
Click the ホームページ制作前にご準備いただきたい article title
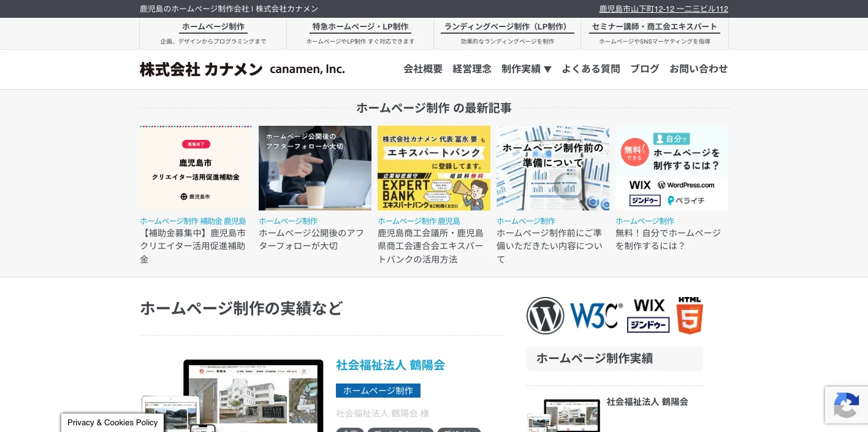(550, 246)
